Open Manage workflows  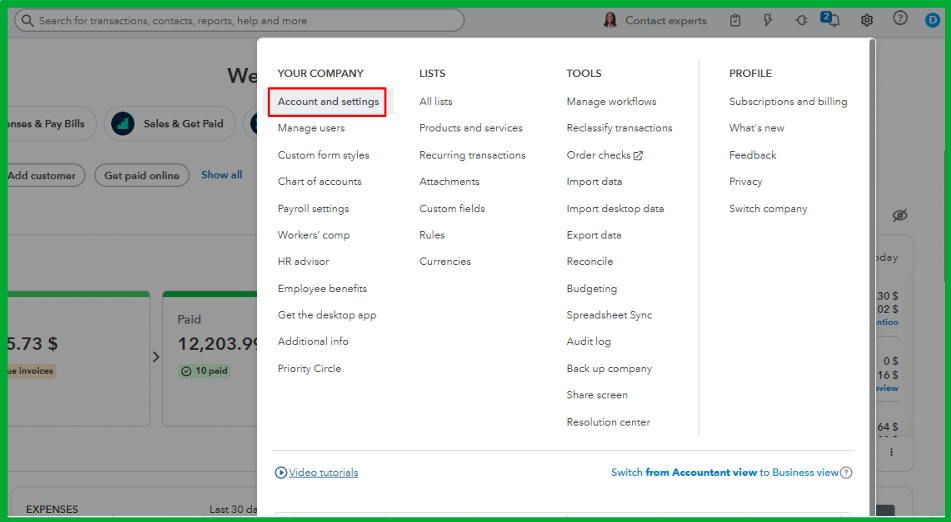tap(611, 101)
